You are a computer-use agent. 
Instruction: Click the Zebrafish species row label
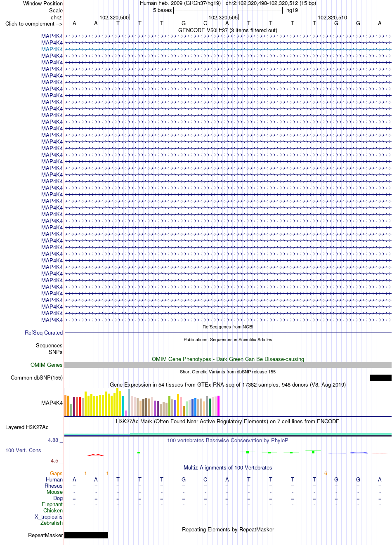(x=52, y=523)
